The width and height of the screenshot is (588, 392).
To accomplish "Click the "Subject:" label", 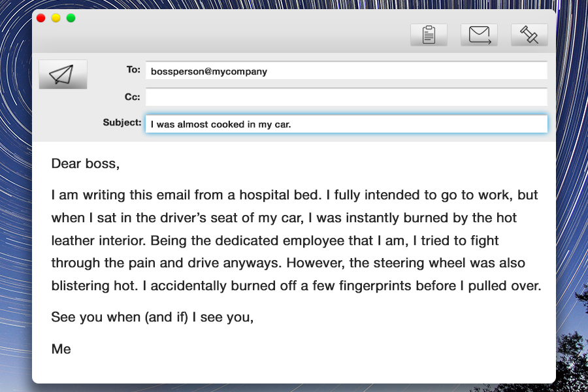I will point(122,123).
